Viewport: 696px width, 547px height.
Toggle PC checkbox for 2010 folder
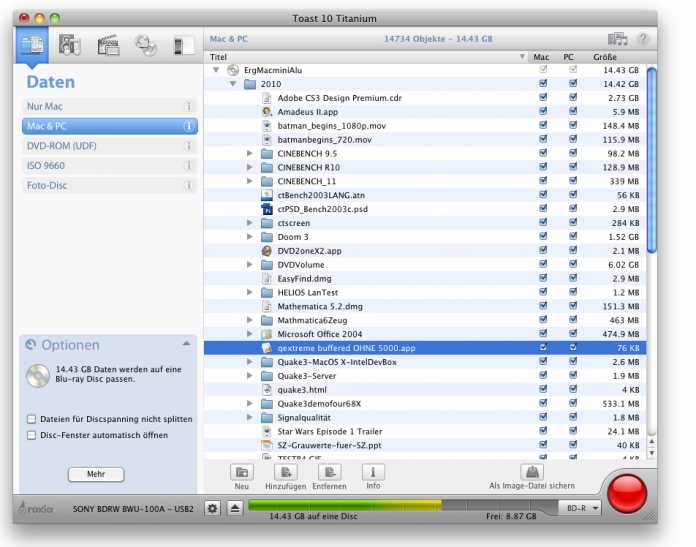tap(573, 83)
